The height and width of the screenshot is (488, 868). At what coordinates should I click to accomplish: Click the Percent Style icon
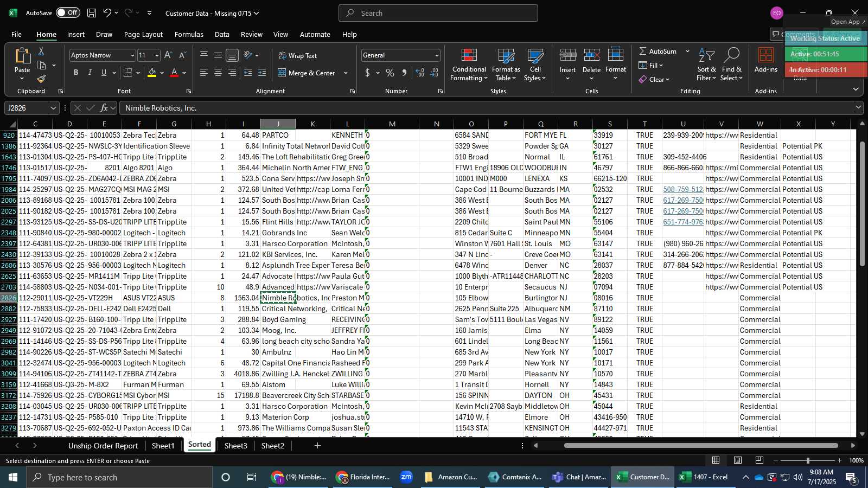click(390, 73)
